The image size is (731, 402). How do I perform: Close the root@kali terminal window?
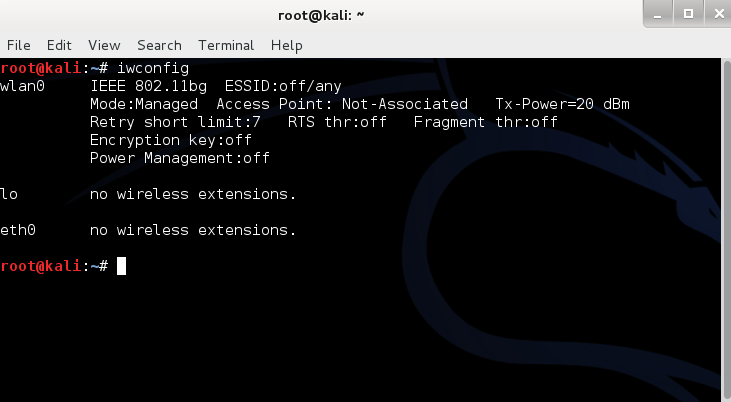coord(718,14)
